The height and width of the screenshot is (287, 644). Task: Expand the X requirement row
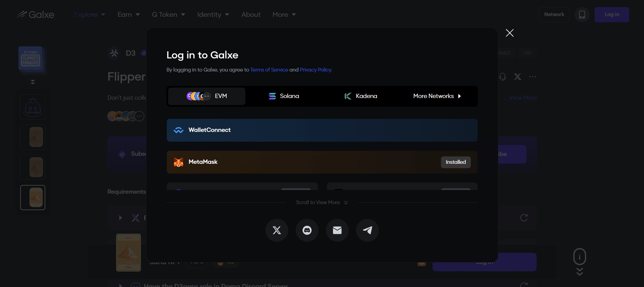pos(120,218)
